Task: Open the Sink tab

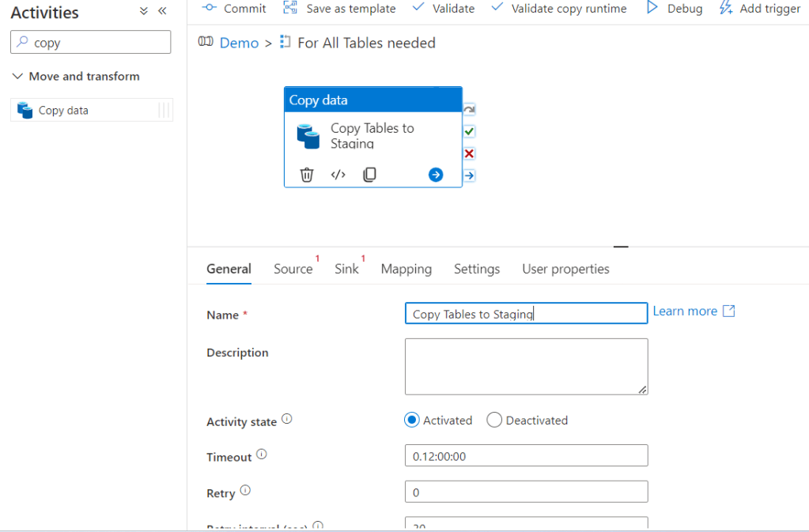Action: [x=346, y=269]
